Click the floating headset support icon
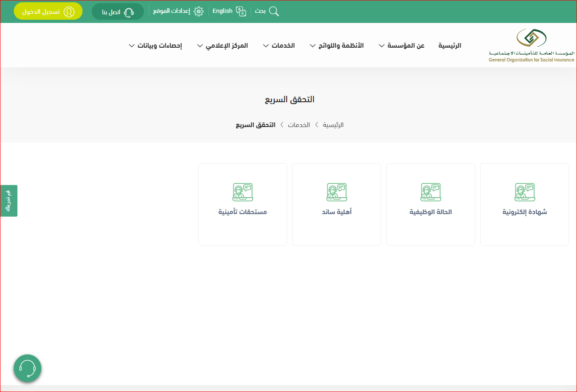 [x=28, y=368]
